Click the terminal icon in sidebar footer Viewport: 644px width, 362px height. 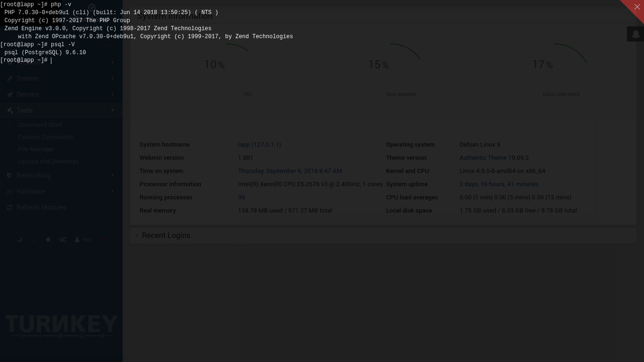click(x=33, y=239)
